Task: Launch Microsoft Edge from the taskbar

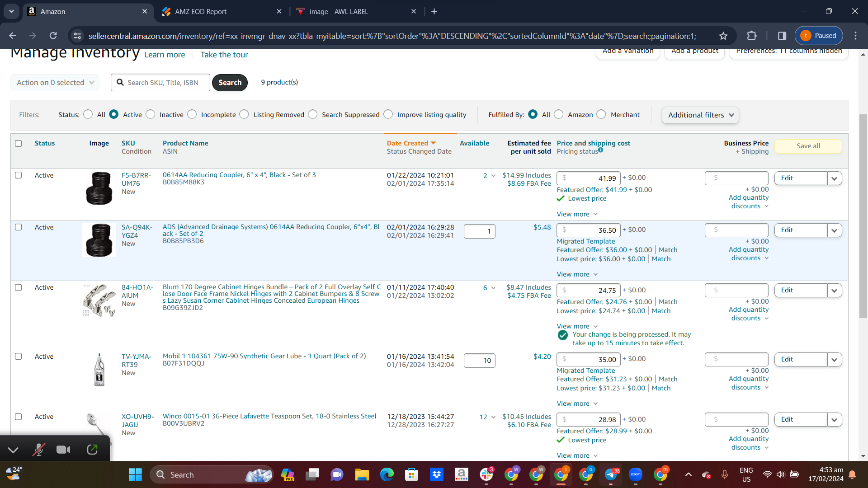Action: pyautogui.click(x=387, y=475)
